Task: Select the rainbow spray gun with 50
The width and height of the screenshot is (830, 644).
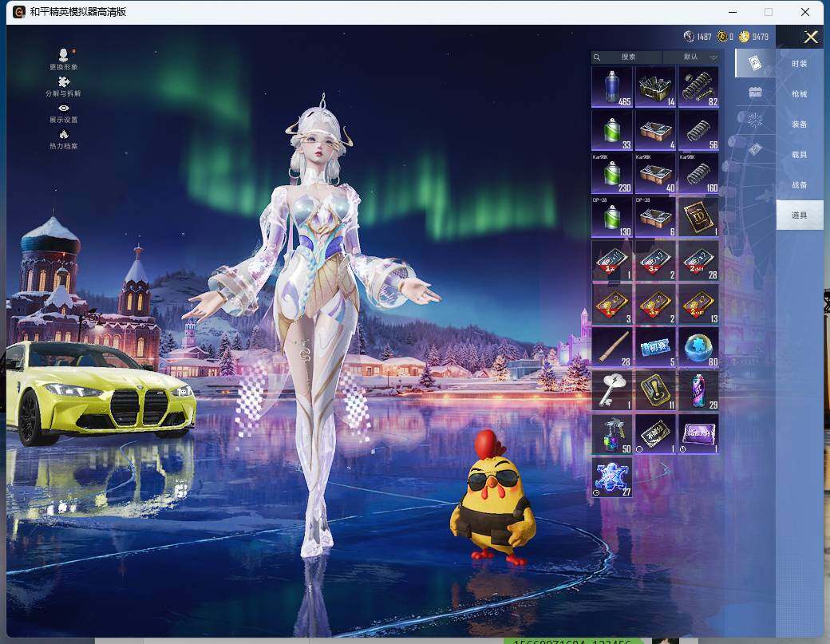Action: click(x=612, y=434)
